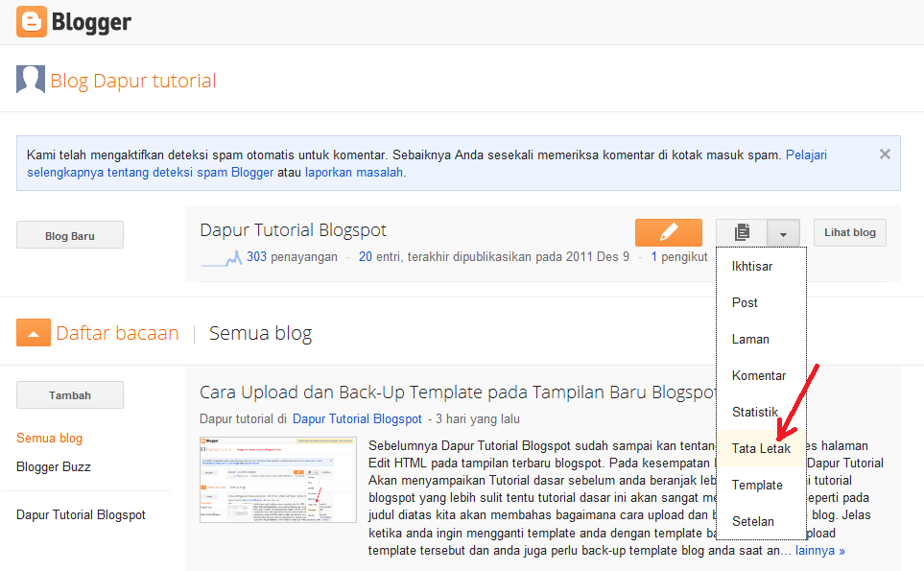Open the Blog Dapur tutorial profile link
924x571 pixels.
click(x=133, y=81)
